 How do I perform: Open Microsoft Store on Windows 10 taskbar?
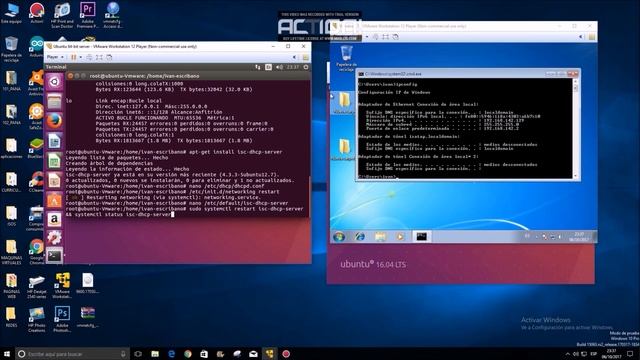pos(204,354)
